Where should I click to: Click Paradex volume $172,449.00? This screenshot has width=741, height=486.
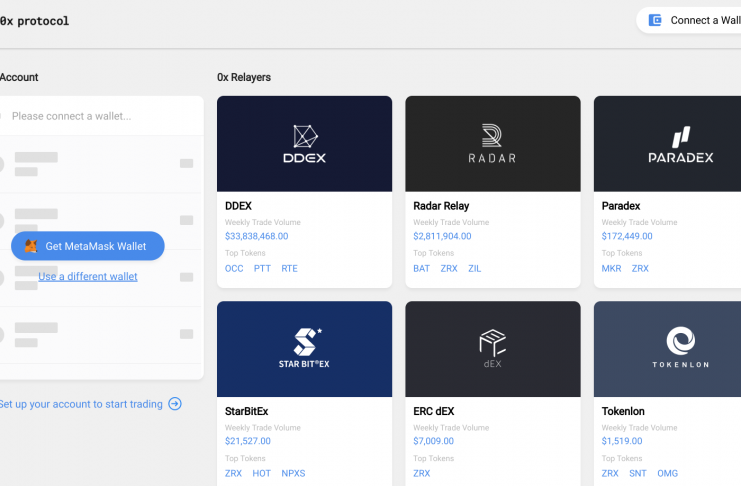[627, 236]
